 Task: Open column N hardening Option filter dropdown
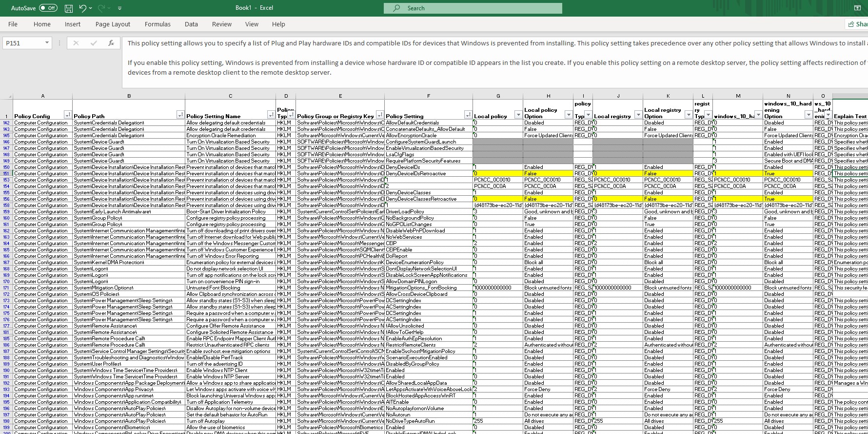(x=808, y=115)
